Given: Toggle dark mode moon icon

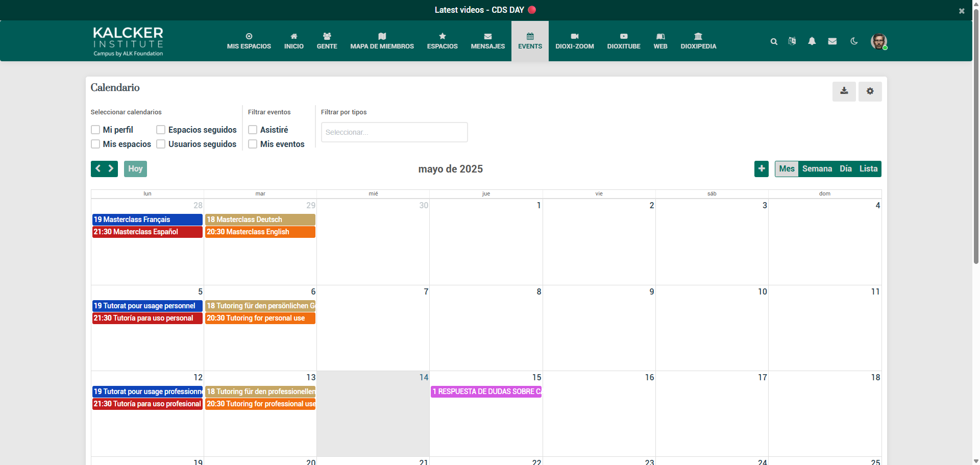Looking at the screenshot, I should pos(854,41).
